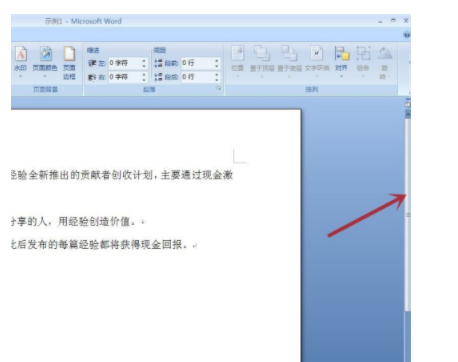The width and height of the screenshot is (458, 362).
Task: Open the 页面颜色 page color menu
Action: pos(45,62)
